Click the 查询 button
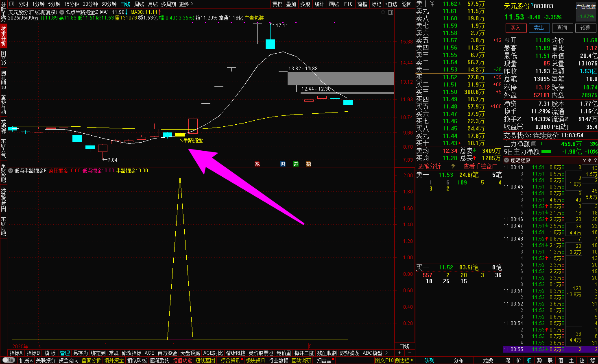Viewport: 598px width, 364px height. coord(562,28)
